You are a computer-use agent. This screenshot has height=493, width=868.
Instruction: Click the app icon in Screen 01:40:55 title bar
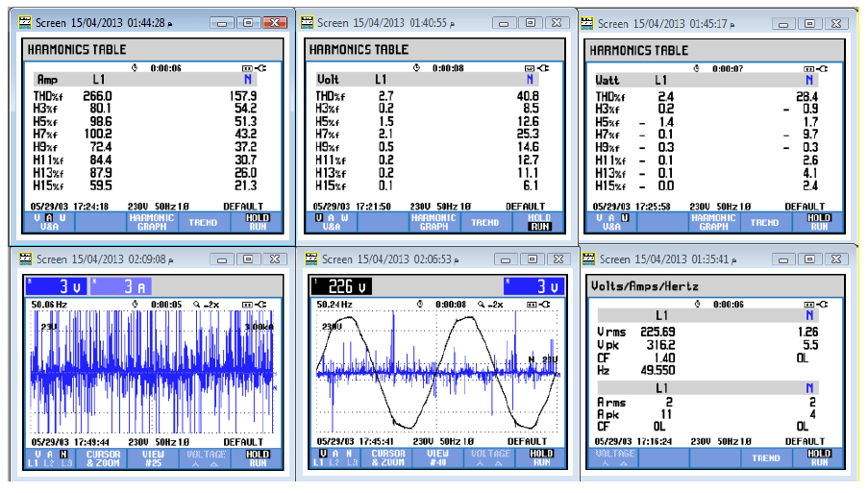click(x=308, y=21)
